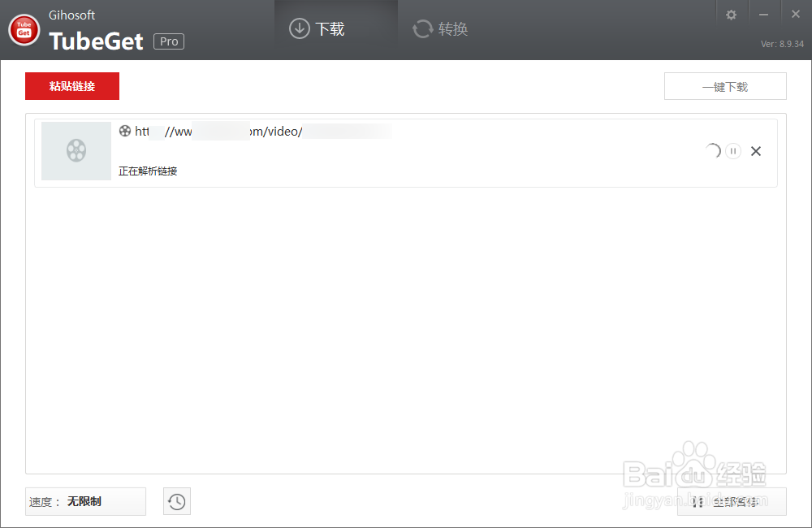Minimize the TubeGet window
812x528 pixels.
pyautogui.click(x=763, y=15)
